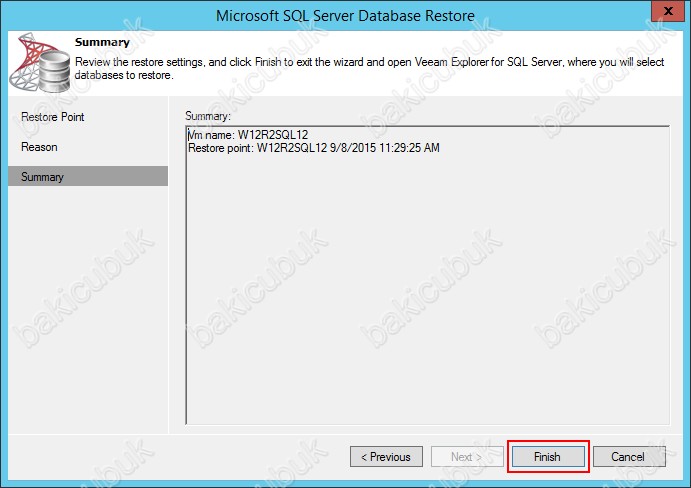Select the 'Restore point: W12R2SQL12 9/8/2015' line

click(x=314, y=148)
